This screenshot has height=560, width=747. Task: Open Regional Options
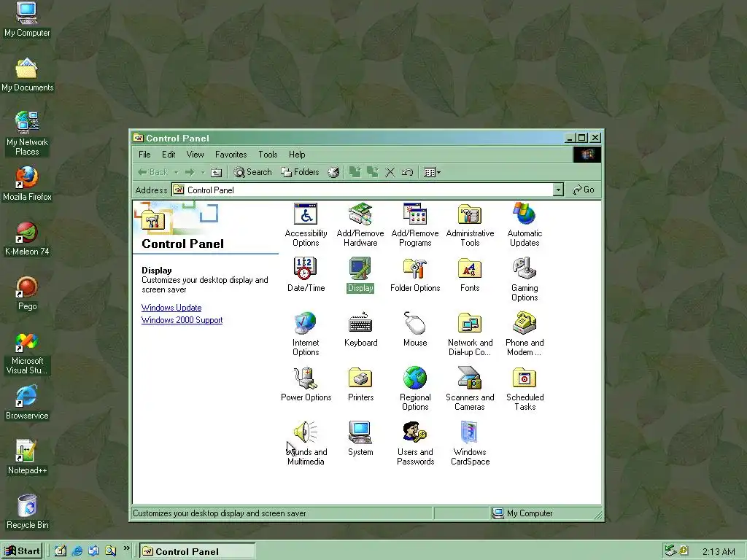(415, 389)
